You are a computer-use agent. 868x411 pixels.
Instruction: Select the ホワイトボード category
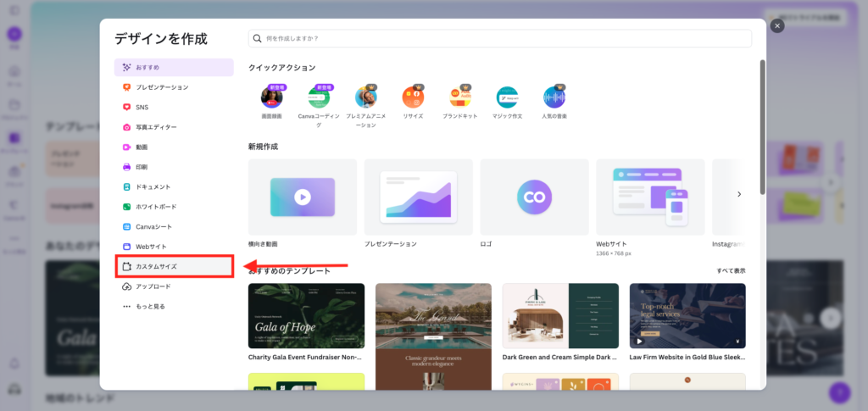pos(174,207)
